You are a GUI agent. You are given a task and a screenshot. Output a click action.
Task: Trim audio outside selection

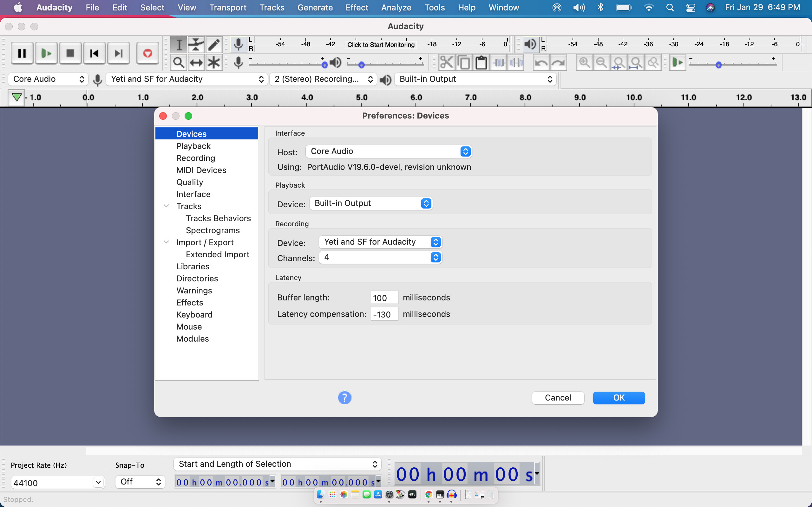499,62
